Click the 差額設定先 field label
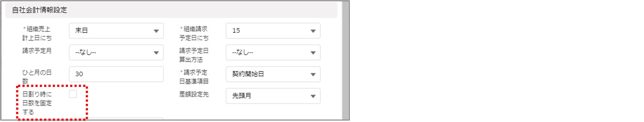 tap(194, 94)
